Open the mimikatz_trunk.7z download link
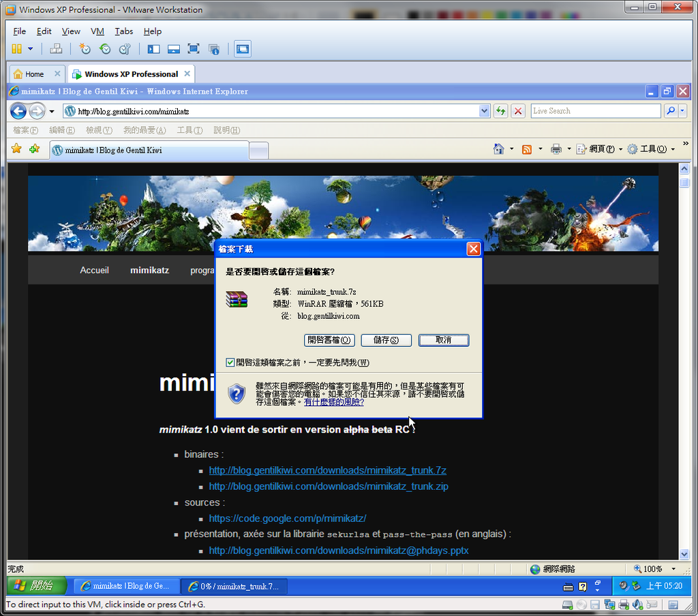Viewport: 698px width, 616px height. coord(328,470)
